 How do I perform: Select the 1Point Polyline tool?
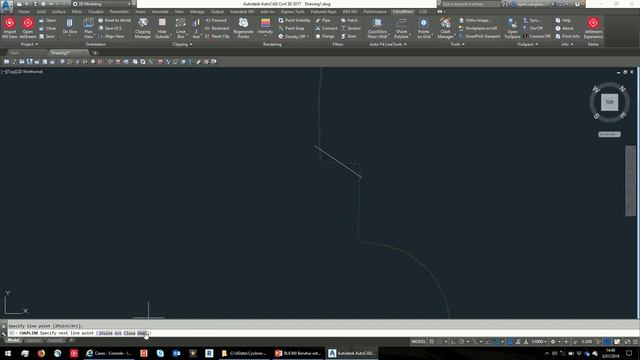pos(401,28)
